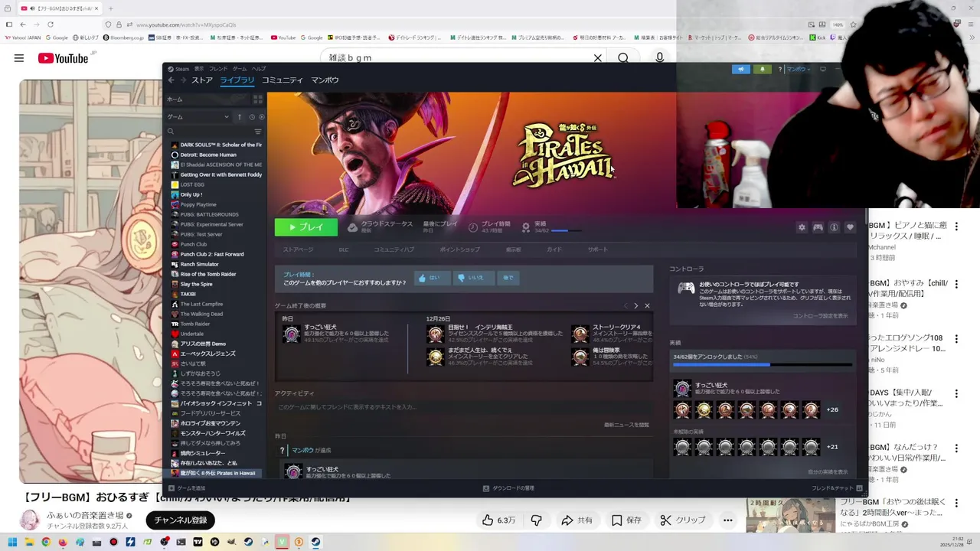Go forward with Steam forward arrow

tap(183, 80)
